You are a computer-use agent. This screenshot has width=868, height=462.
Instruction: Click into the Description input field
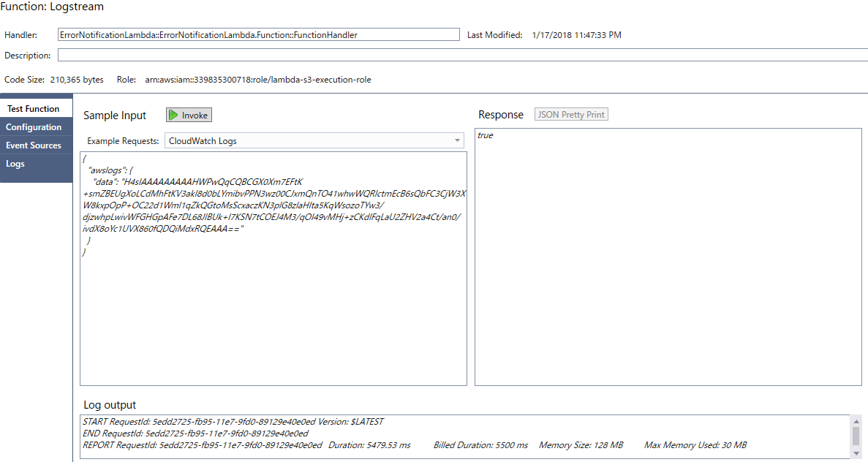[x=463, y=55]
